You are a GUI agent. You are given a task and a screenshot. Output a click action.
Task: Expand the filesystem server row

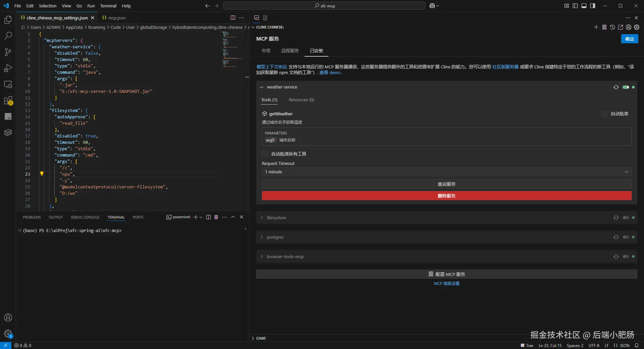click(x=262, y=218)
